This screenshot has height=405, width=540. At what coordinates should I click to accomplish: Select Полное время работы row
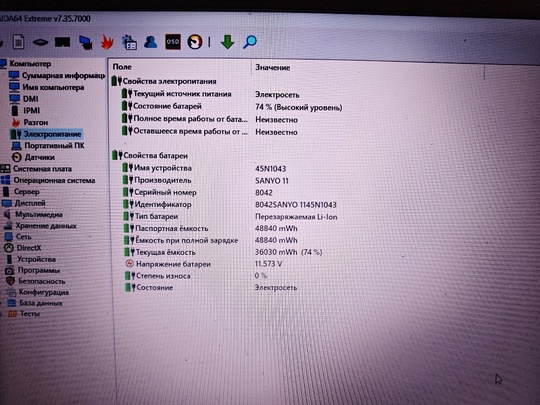tap(209, 119)
